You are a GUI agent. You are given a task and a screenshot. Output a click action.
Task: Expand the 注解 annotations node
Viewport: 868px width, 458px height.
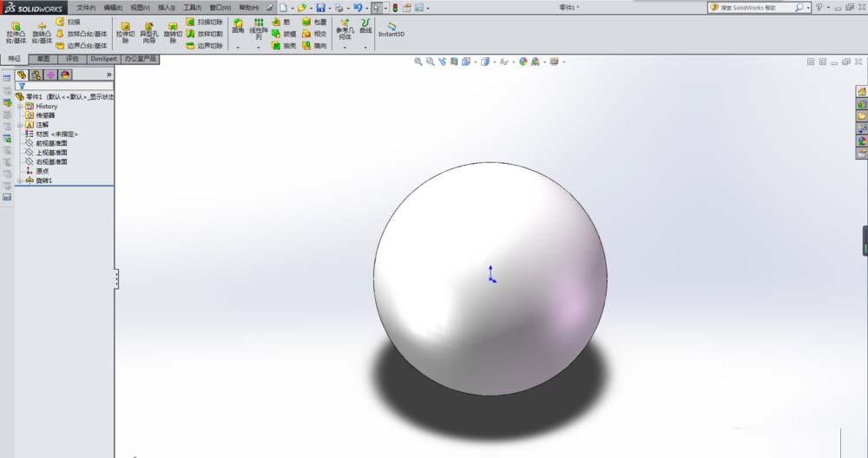(20, 125)
